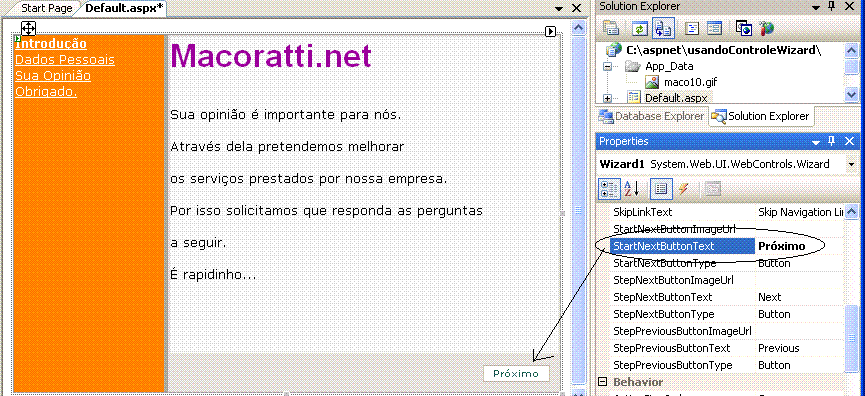Select the Solution Explorer bottom tab

coord(761,116)
